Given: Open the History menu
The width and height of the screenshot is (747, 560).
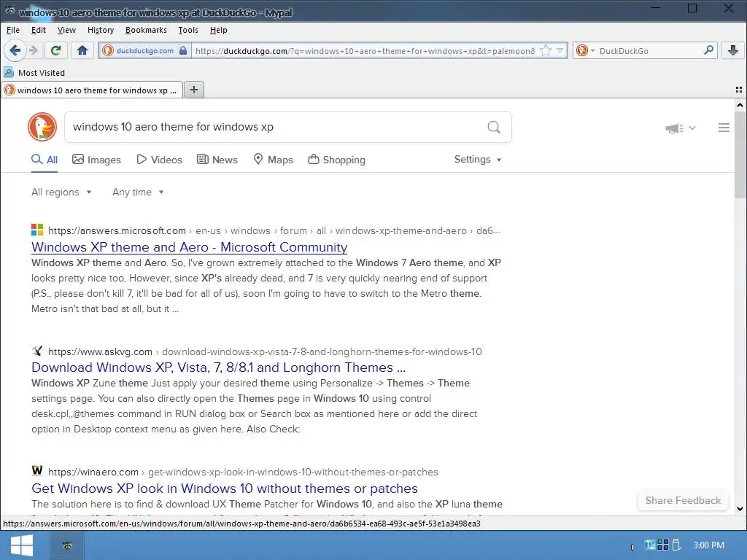Looking at the screenshot, I should 101,30.
